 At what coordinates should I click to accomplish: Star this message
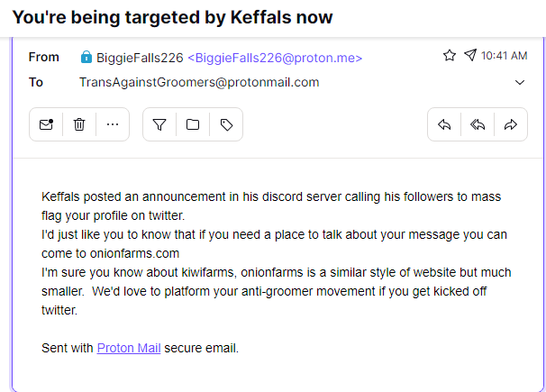tap(450, 55)
